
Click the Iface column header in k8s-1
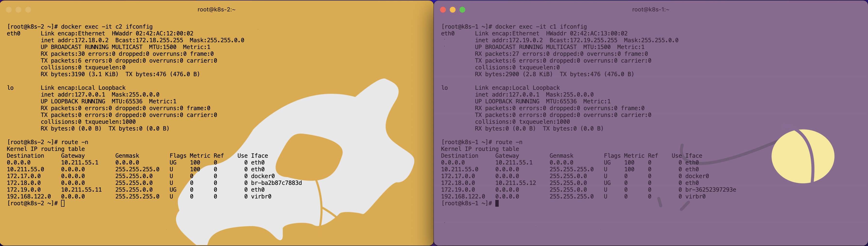(694, 156)
